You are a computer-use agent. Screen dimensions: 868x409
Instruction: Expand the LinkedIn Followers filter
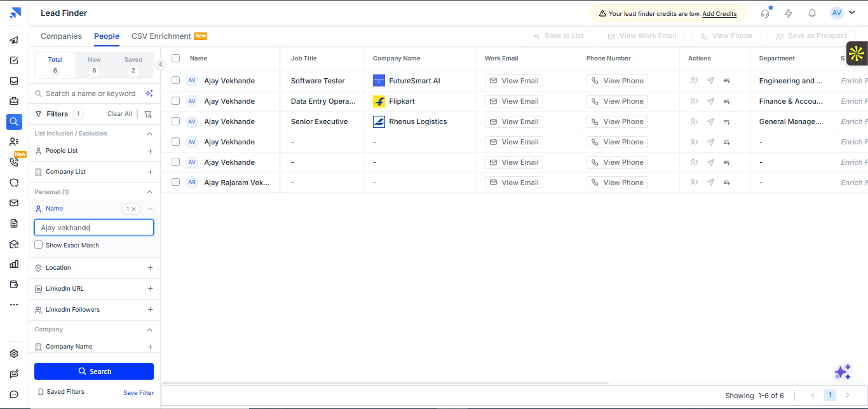(x=150, y=310)
